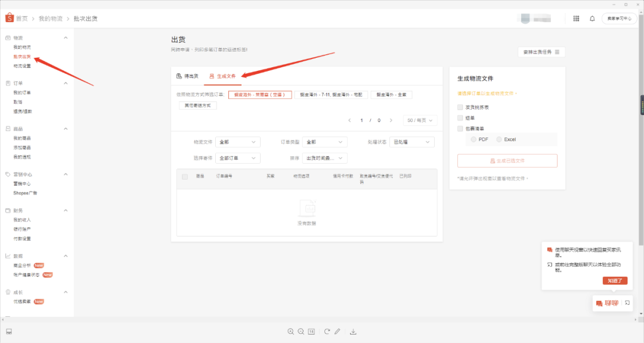The image size is (644, 343).
Task: Click the download icon in bottom toolbar
Action: tap(353, 332)
